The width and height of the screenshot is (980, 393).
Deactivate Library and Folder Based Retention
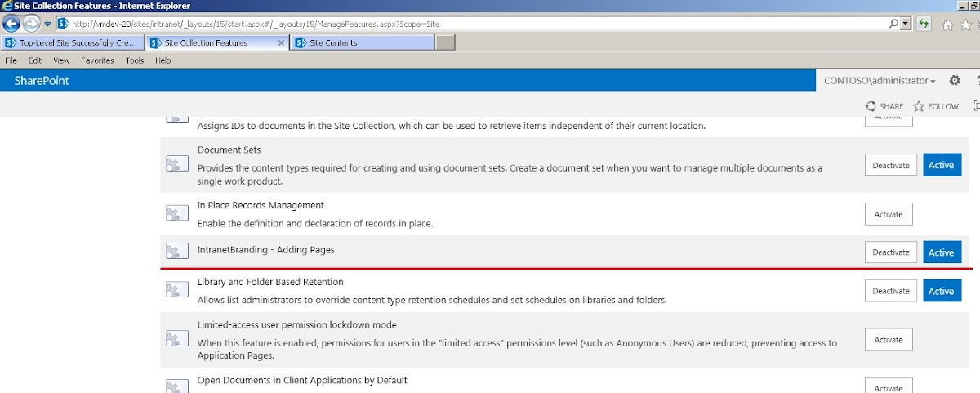pyautogui.click(x=890, y=291)
